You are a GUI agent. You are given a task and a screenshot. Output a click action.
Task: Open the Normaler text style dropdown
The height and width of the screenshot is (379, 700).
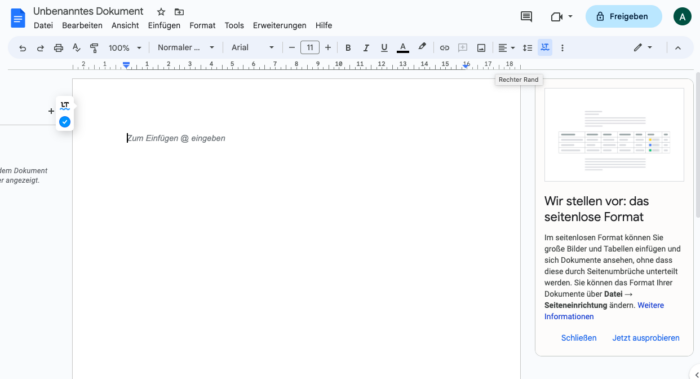tap(186, 47)
